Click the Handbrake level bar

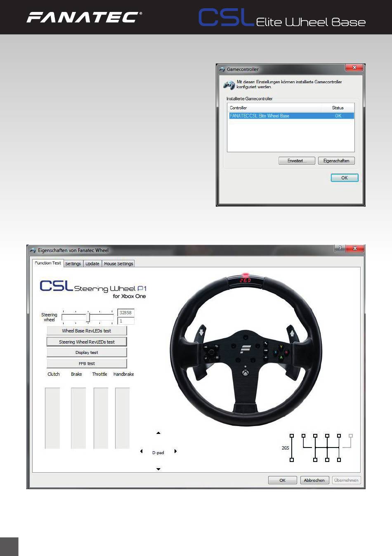(123, 418)
